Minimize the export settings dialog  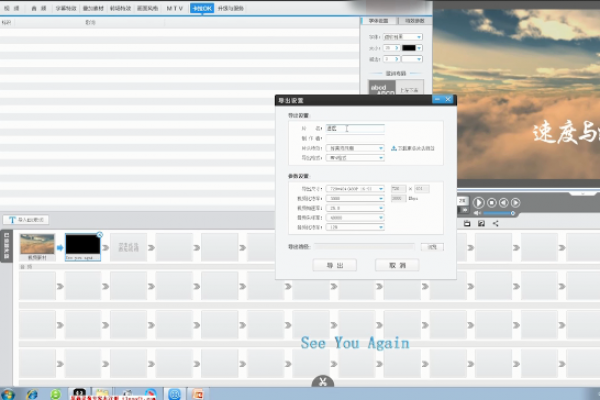coord(437,100)
